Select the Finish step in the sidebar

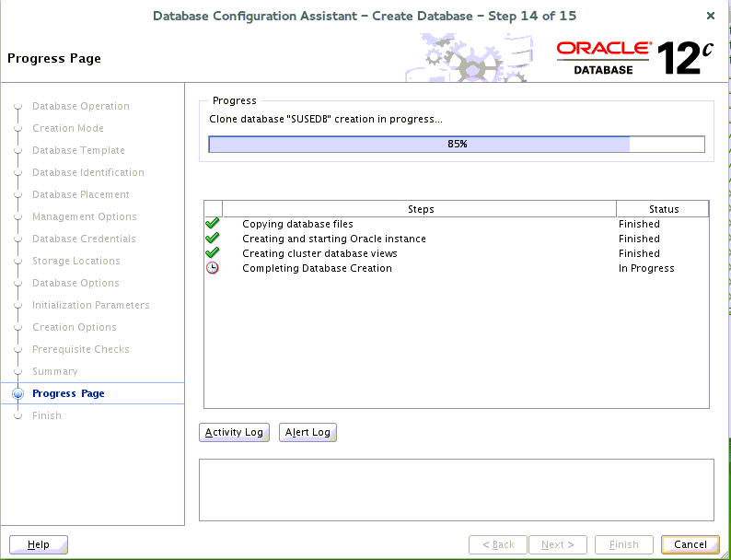[x=47, y=415]
